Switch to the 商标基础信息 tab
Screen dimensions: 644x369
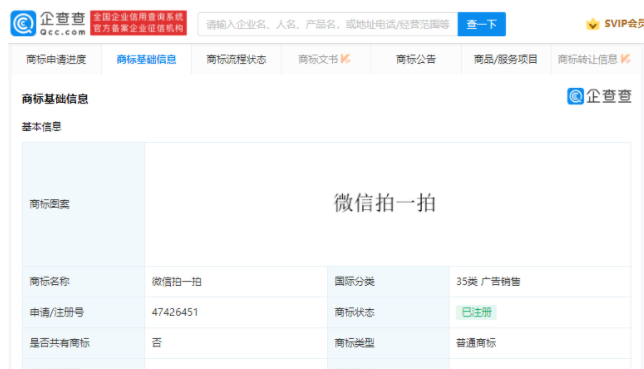pos(146,60)
